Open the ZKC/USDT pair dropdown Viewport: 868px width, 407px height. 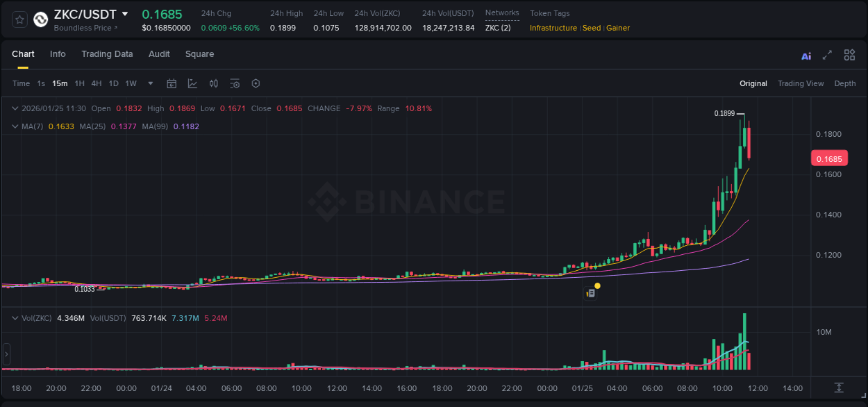124,14
